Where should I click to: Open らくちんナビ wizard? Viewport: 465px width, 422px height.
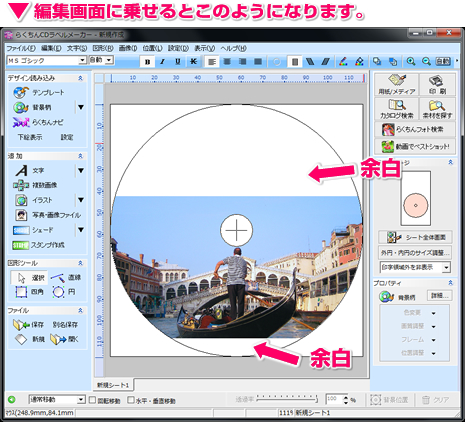(x=38, y=122)
